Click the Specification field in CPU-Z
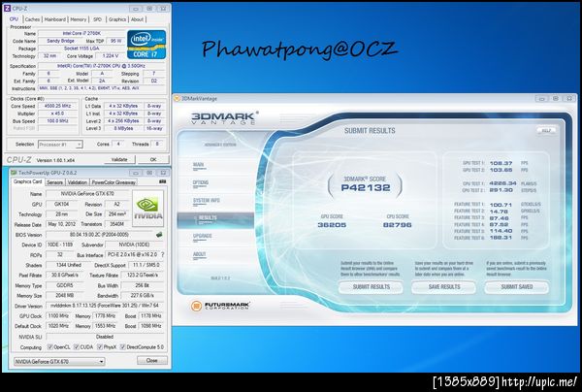The image size is (582, 392). pos(101,66)
